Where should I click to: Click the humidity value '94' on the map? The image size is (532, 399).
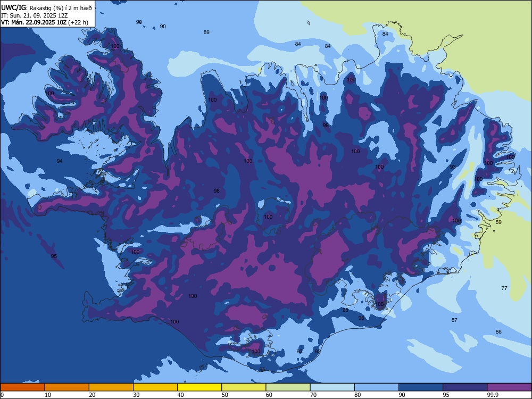pyautogui.click(x=60, y=161)
